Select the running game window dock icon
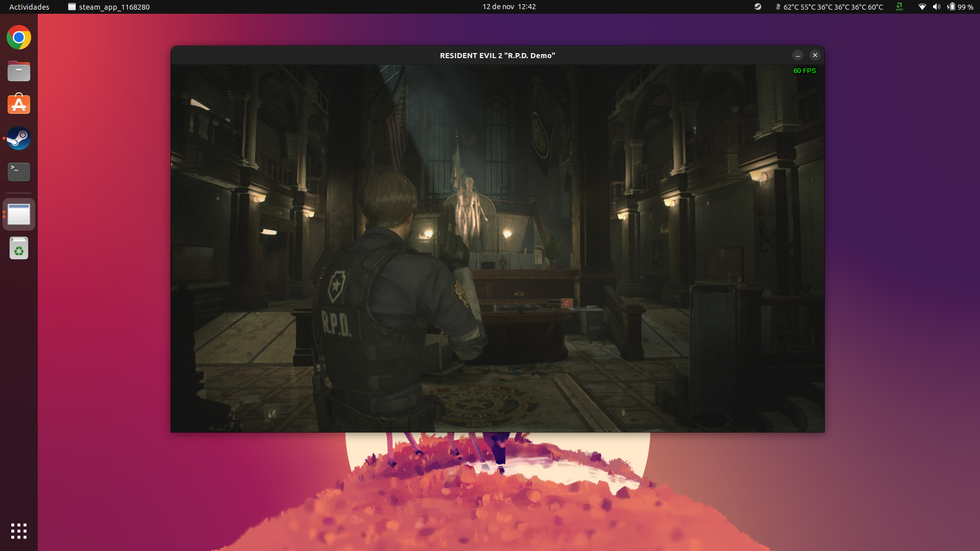The height and width of the screenshot is (551, 980). coord(19,214)
